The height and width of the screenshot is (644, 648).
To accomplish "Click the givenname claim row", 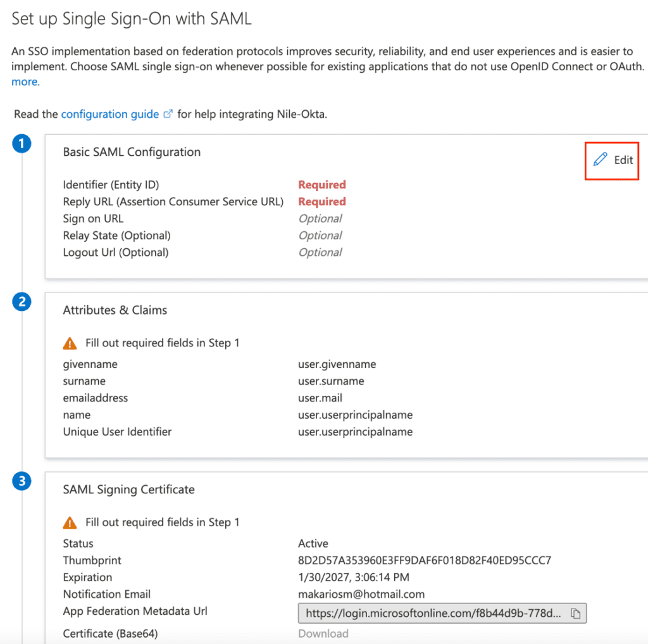I will [x=90, y=363].
